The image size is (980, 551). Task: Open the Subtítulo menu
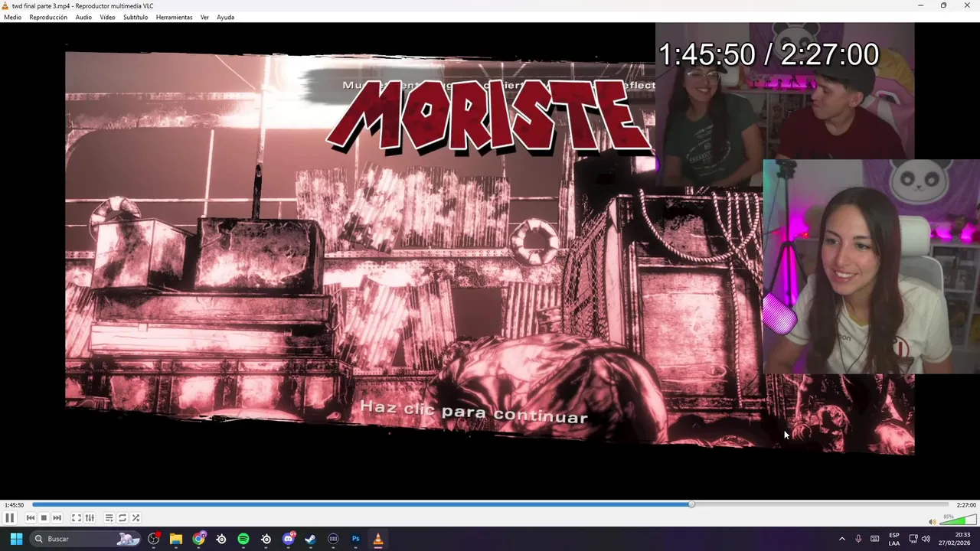click(136, 17)
